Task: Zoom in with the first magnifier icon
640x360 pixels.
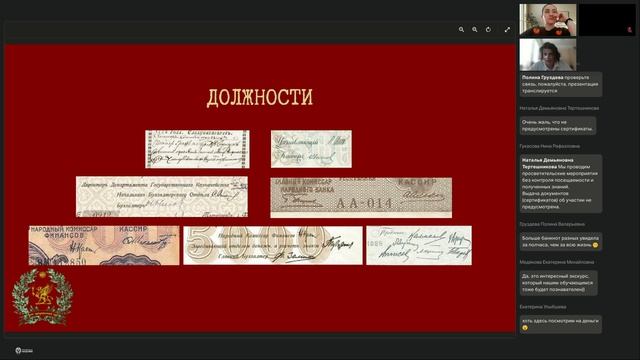Action: click(x=461, y=29)
